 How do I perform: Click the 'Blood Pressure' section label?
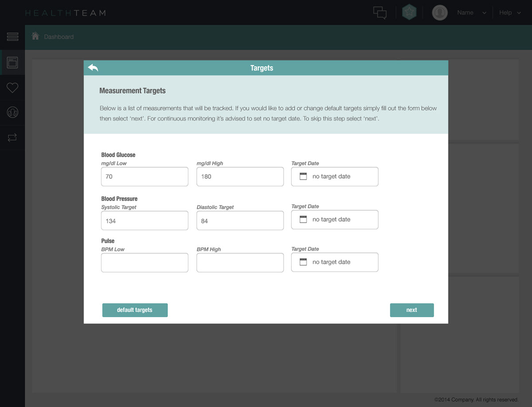pos(119,199)
